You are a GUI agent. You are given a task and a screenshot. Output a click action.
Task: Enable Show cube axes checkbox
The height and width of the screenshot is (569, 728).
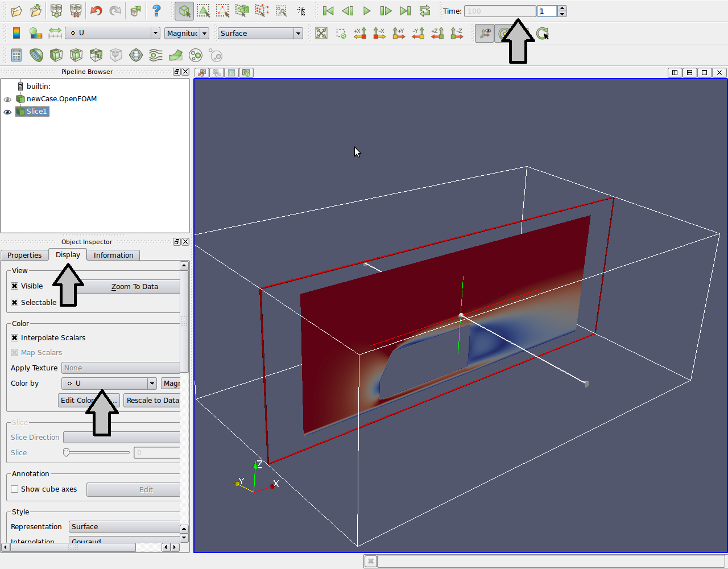tap(15, 489)
